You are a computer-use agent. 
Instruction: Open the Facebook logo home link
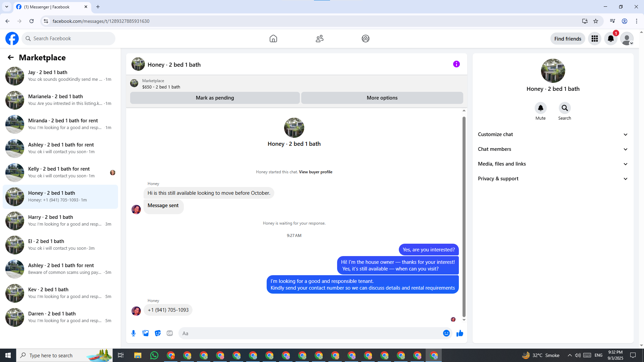tap(12, 39)
